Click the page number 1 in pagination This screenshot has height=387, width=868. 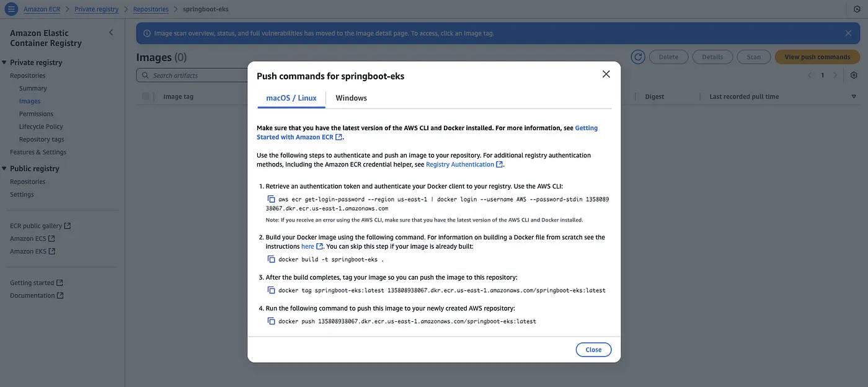point(823,75)
